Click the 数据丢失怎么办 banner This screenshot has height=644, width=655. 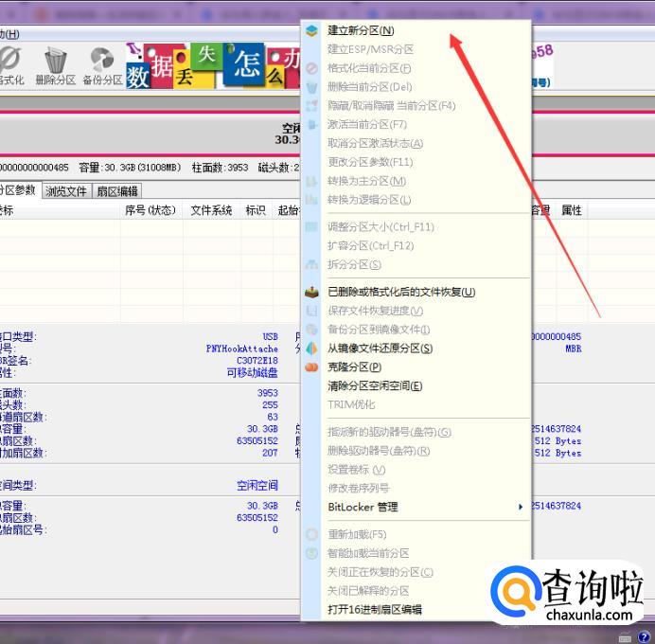213,65
